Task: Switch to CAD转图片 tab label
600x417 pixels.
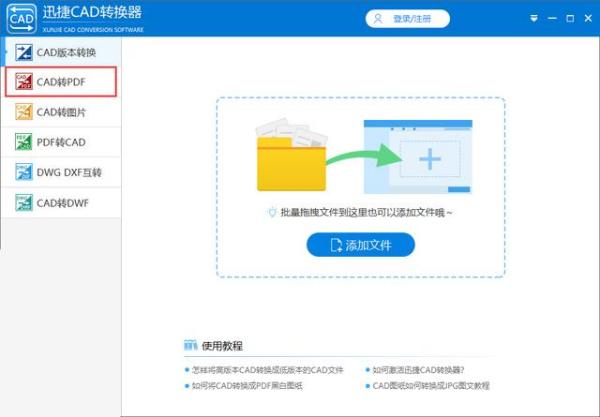Action: point(61,112)
